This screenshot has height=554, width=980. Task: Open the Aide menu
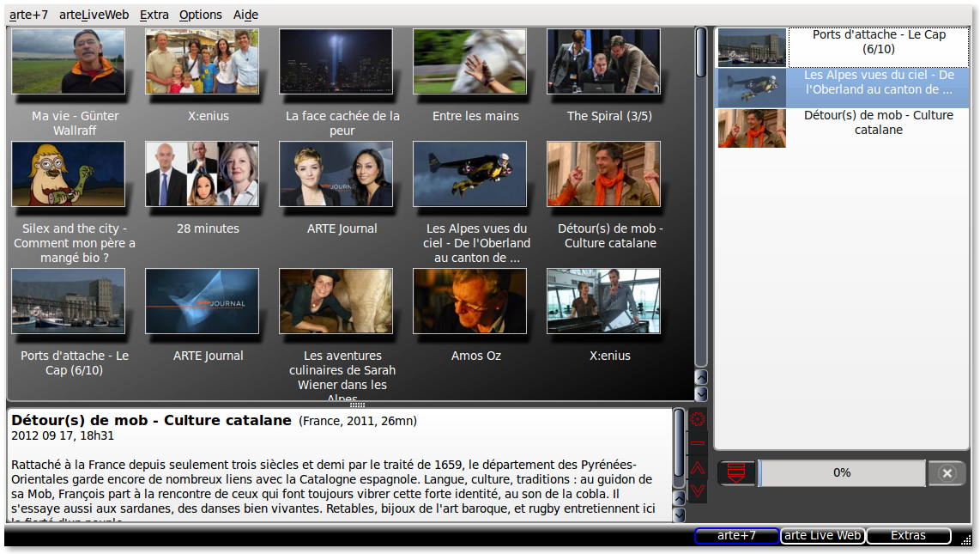coord(245,15)
